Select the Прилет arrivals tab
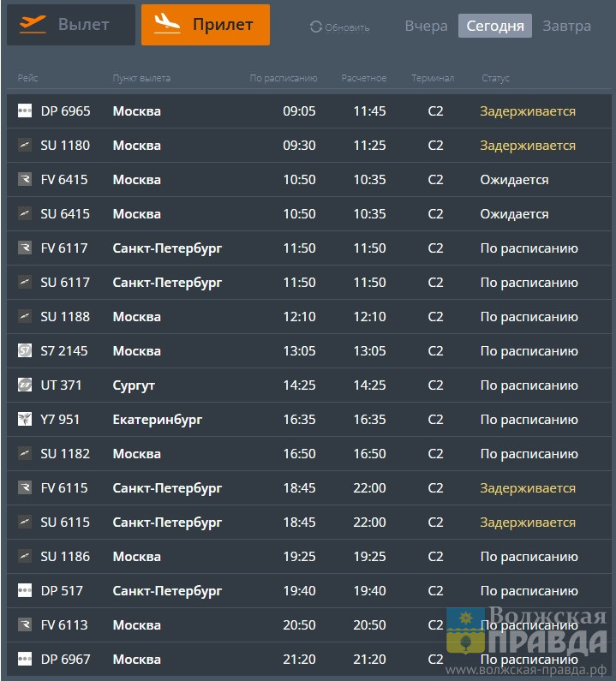The image size is (616, 681). point(206,25)
